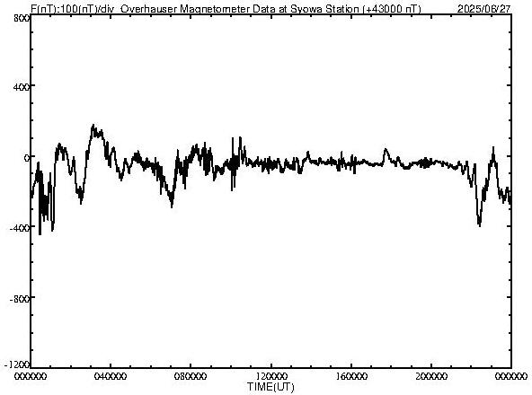Click the 200000 time axis label
The image size is (532, 395).
point(430,376)
